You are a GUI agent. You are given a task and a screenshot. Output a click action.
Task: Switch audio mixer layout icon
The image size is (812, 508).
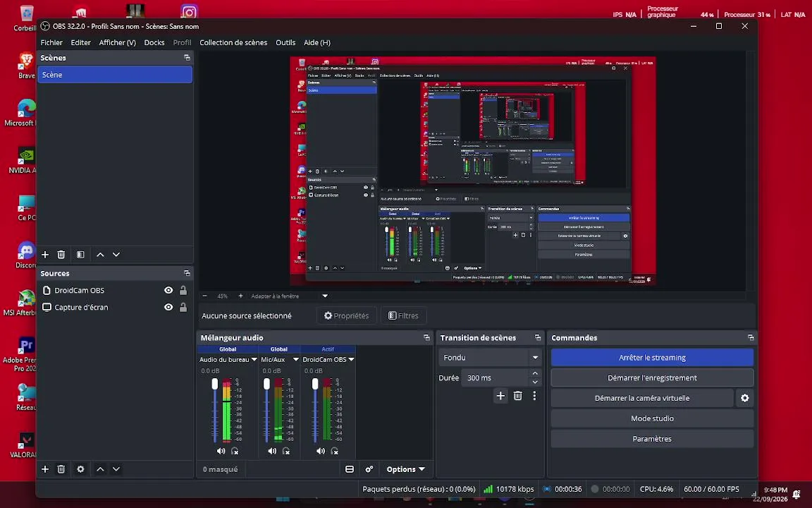[350, 469]
